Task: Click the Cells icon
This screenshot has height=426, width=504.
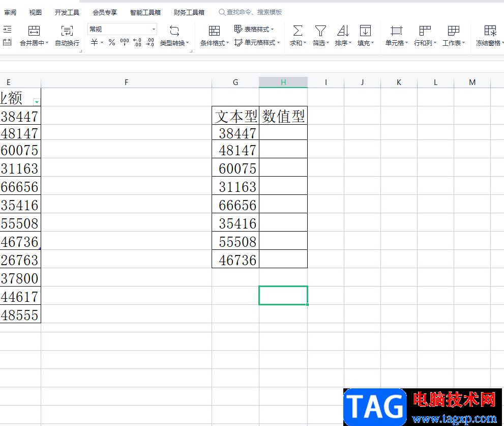Action: point(396,31)
